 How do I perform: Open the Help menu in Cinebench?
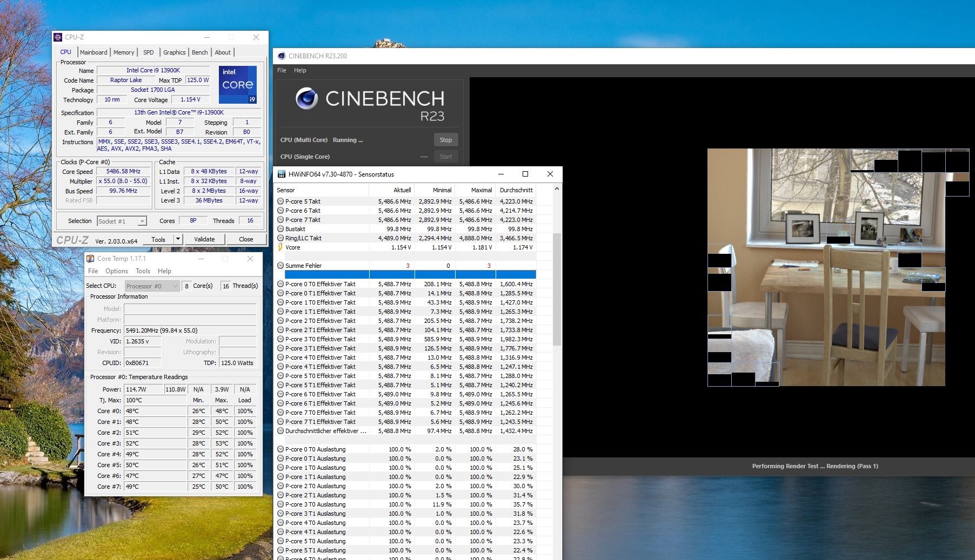(x=300, y=70)
